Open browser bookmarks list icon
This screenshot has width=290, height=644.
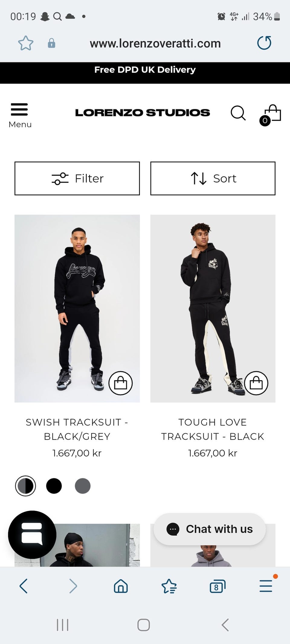[x=169, y=586]
